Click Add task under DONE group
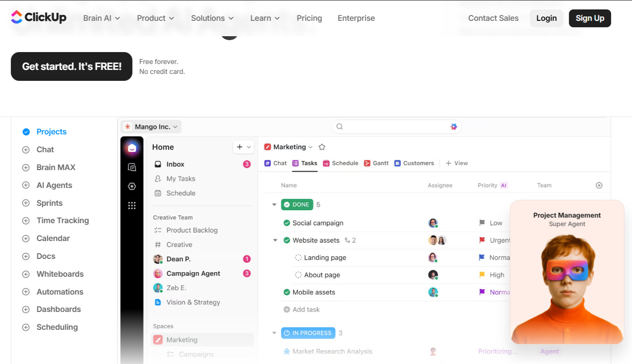632x364 pixels. [302, 309]
